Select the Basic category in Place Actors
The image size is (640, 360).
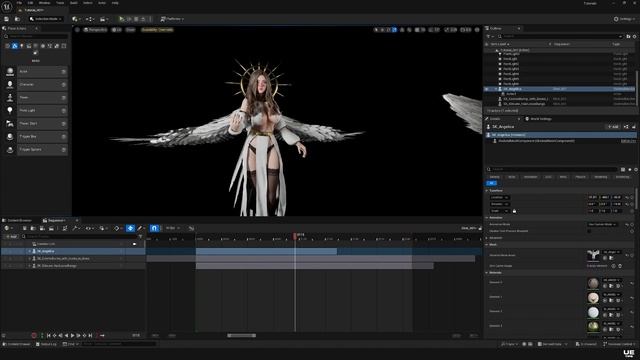pyautogui.click(x=15, y=46)
